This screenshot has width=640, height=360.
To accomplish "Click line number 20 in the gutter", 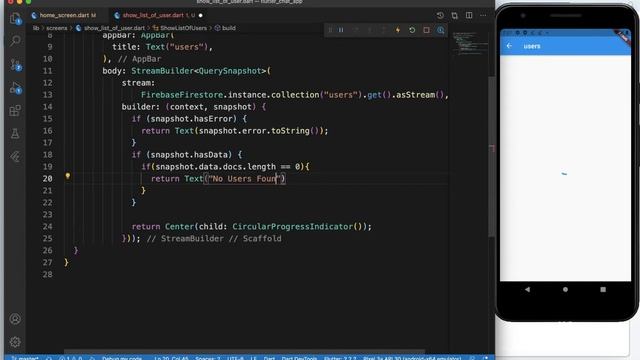I will click(x=47, y=179).
